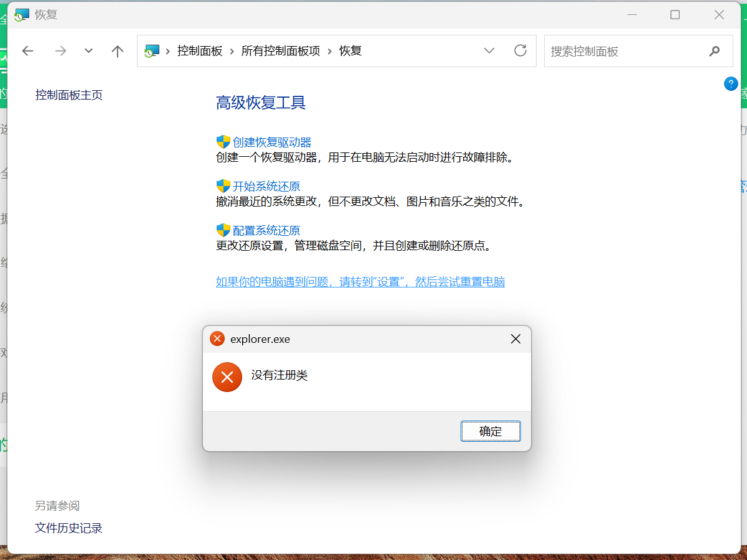The image size is (747, 560).
Task: Click the search magnifier icon
Action: [x=714, y=51]
